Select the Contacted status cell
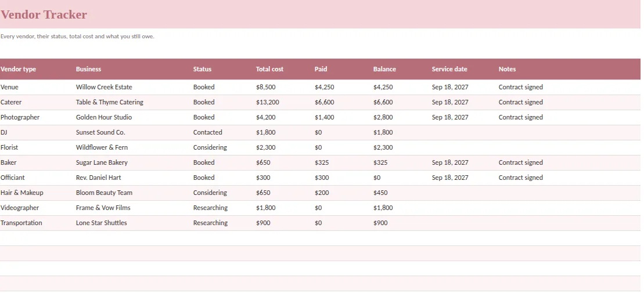Screen dimensions: 644x293 click(x=208, y=132)
